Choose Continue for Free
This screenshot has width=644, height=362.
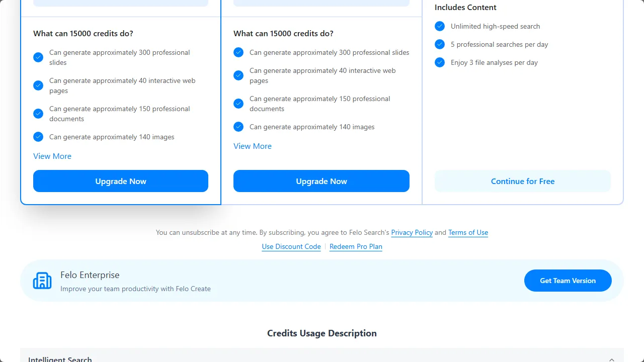(523, 181)
